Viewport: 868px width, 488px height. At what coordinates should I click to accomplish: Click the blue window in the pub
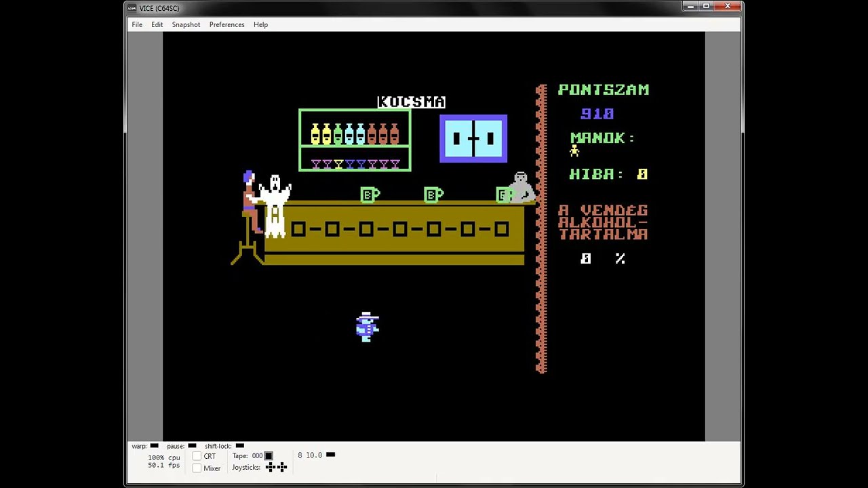pyautogui.click(x=473, y=139)
